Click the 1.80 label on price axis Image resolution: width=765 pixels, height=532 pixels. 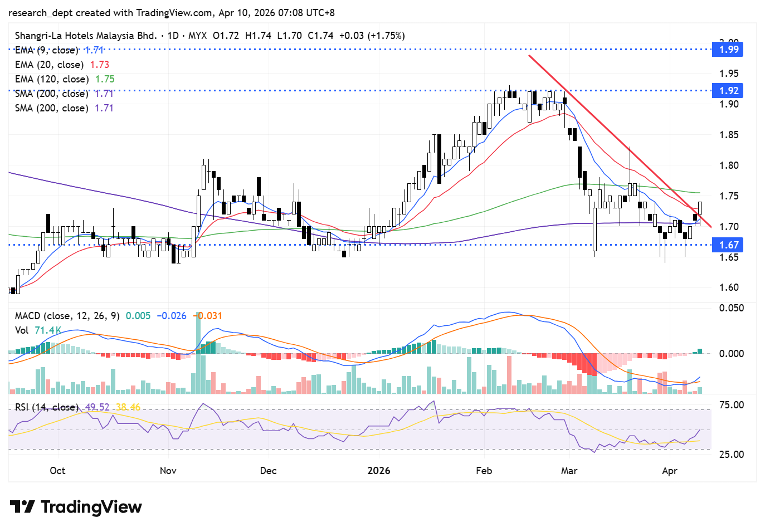pyautogui.click(x=728, y=165)
